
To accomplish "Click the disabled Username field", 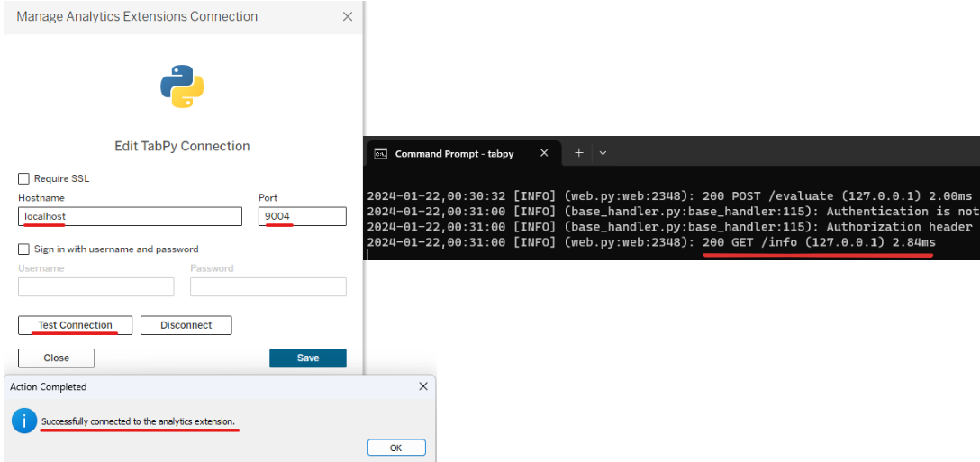I will (96, 287).
